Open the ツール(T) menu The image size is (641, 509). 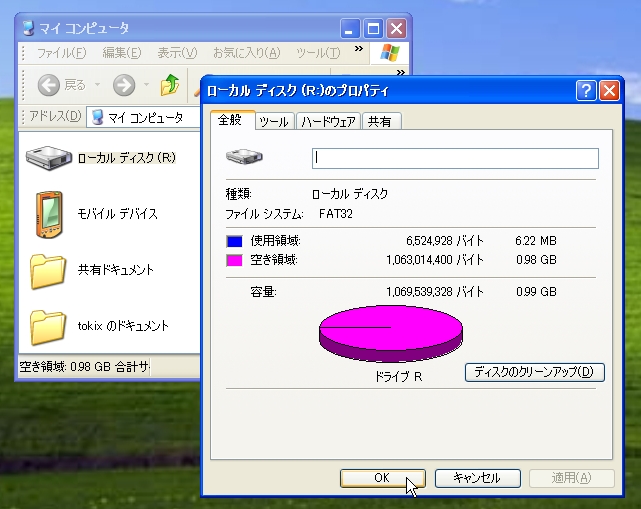coord(318,53)
